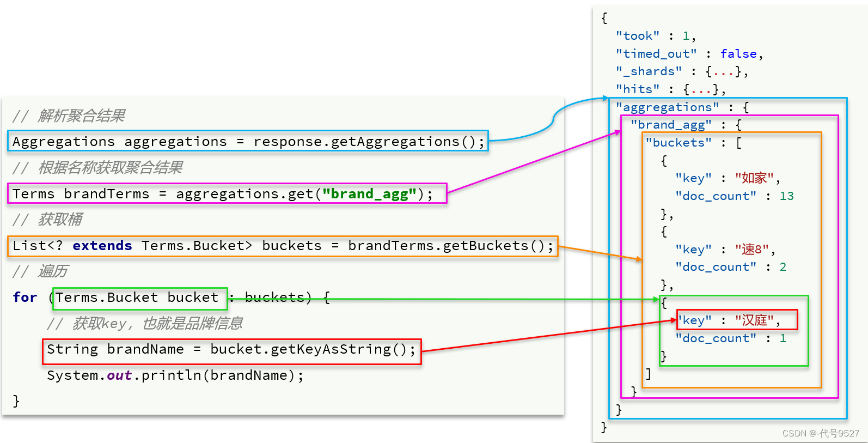Click the JSON key '"brand_agg"'
Viewport: 868px width, 443px height.
671,125
